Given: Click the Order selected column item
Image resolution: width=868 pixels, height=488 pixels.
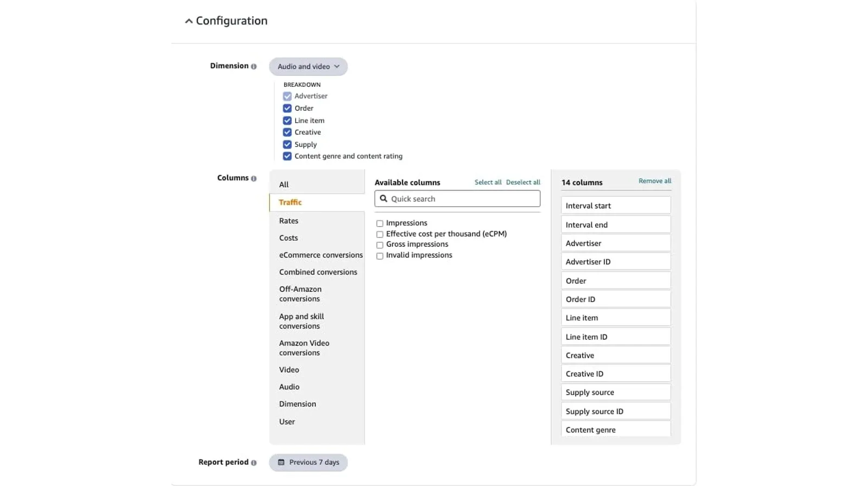Looking at the screenshot, I should 616,280.
